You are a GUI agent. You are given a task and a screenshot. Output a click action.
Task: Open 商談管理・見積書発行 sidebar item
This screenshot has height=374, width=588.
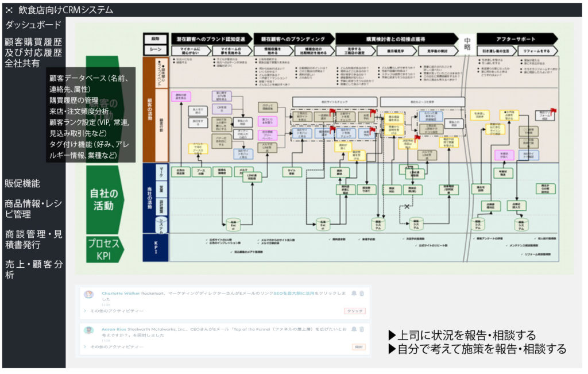(33, 240)
